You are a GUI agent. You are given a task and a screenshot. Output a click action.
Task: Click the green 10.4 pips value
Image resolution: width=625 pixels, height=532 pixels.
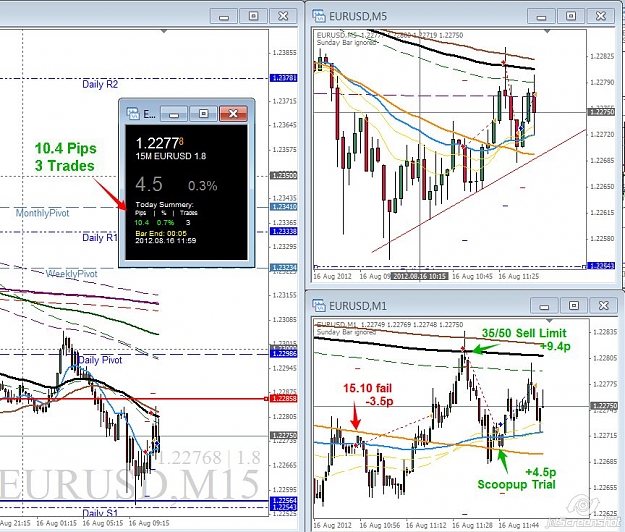[x=142, y=223]
